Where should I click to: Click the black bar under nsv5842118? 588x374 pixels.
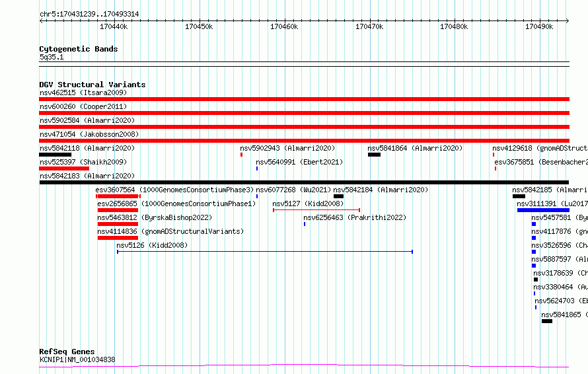tap(55, 155)
